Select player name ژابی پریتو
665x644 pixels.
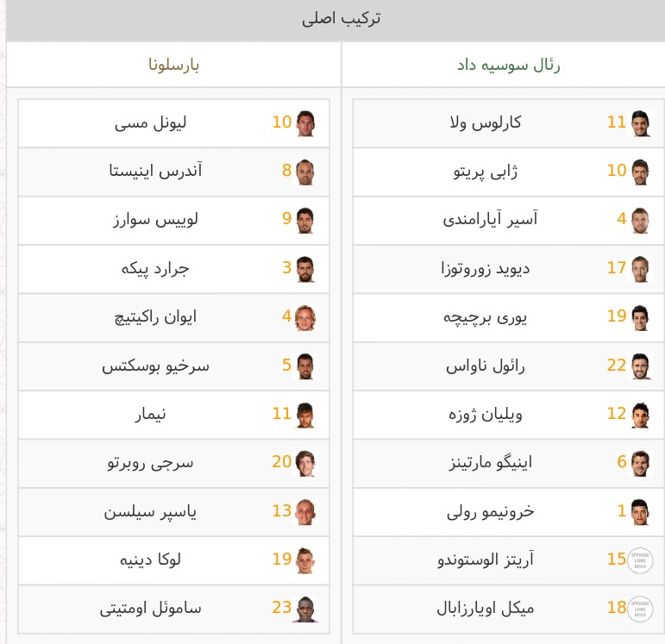486,172
